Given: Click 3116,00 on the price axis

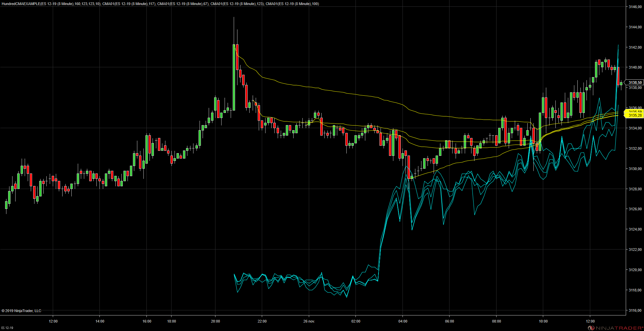Looking at the screenshot, I should [x=635, y=310].
